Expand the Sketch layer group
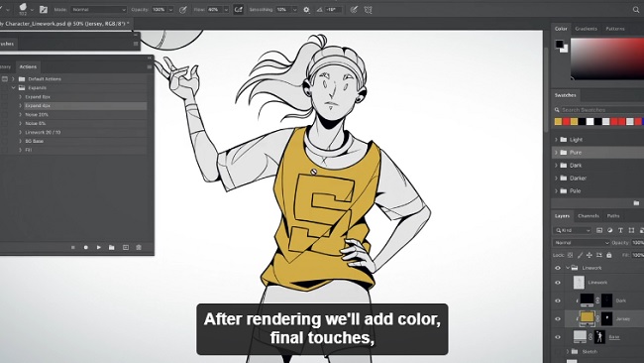Image resolution: width=644 pixels, height=363 pixels. tap(568, 352)
